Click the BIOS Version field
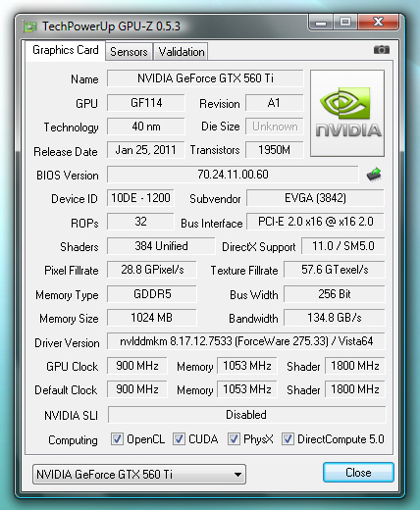The height and width of the screenshot is (510, 420). pos(233,175)
